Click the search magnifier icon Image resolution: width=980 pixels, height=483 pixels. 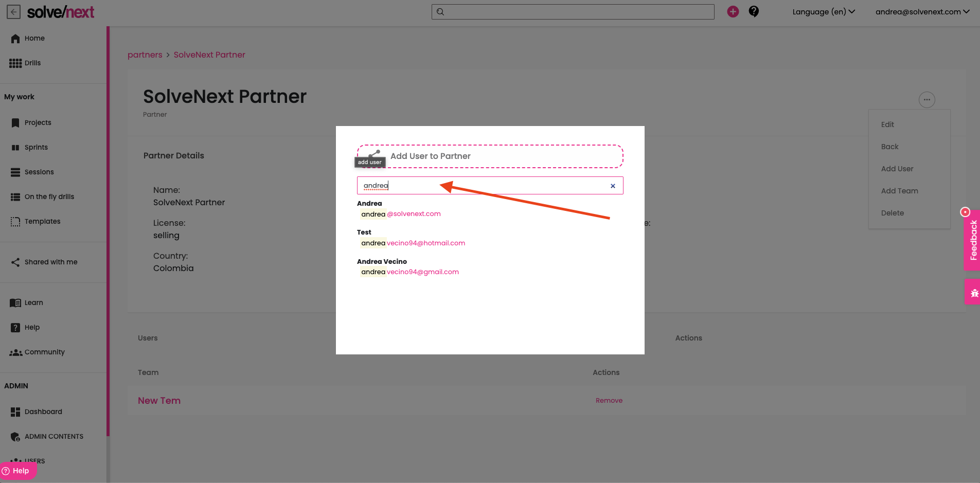pos(440,12)
